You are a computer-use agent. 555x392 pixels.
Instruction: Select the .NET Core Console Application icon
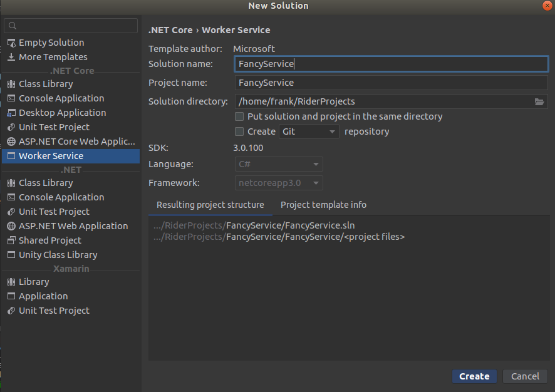click(x=11, y=98)
